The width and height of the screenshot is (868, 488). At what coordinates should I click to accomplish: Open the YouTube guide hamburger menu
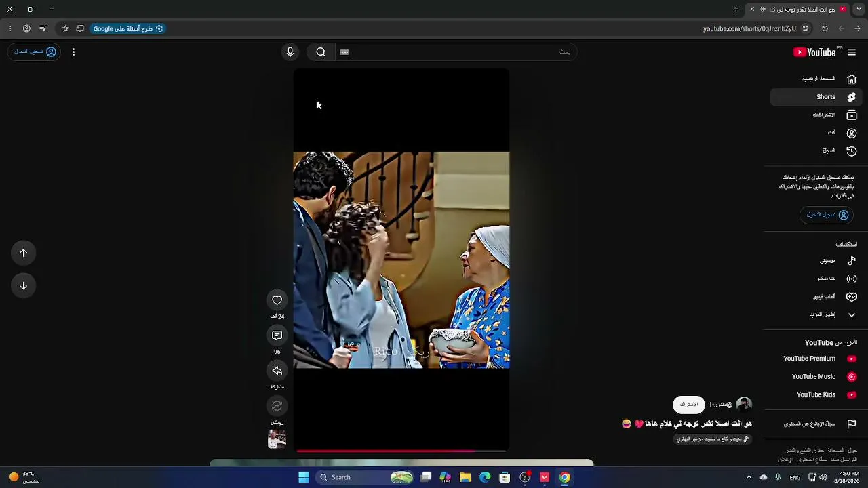pos(852,52)
